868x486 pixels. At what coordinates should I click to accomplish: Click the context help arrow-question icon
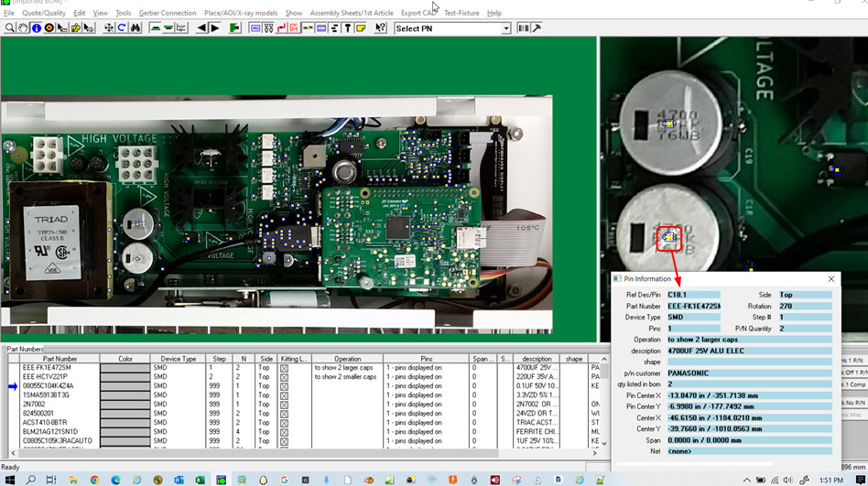coord(380,27)
